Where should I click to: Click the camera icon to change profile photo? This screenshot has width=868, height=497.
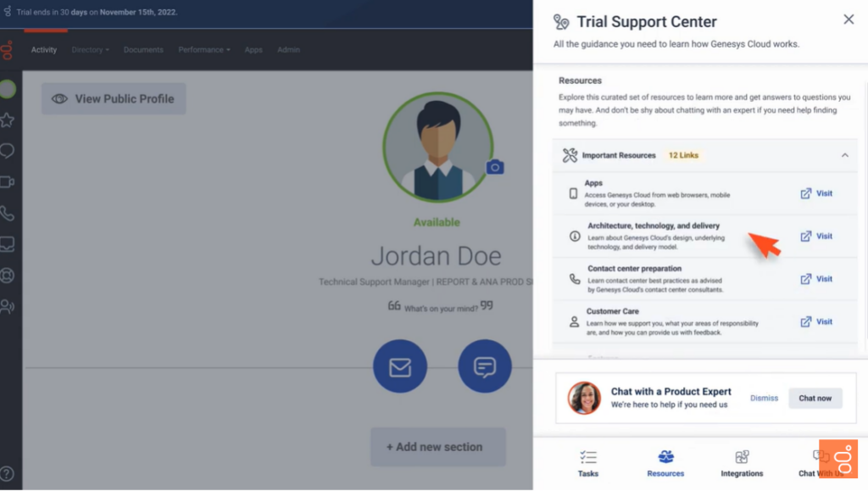pyautogui.click(x=495, y=167)
